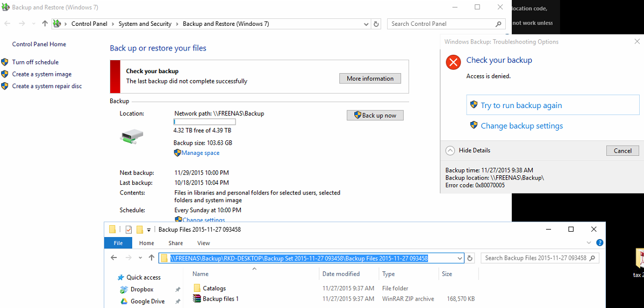644x308 pixels.
Task: Close the Troubleshooting Options dialog
Action: pos(637,41)
